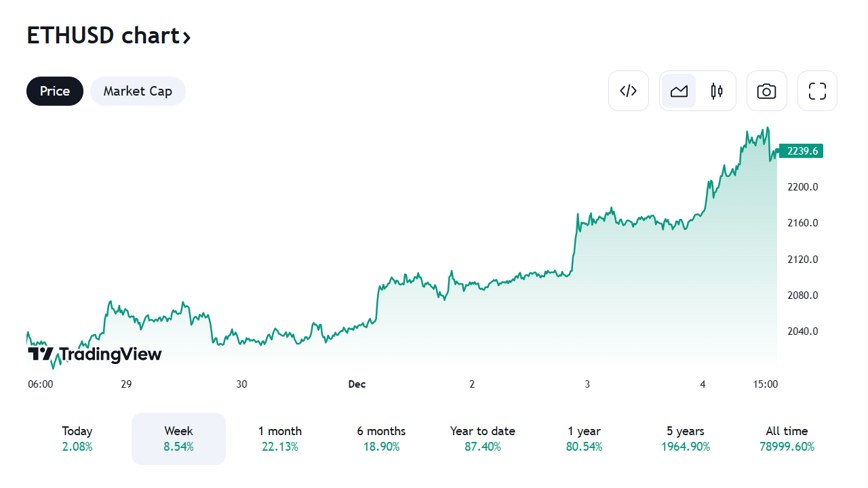Take a chart snapshot with camera icon
The image size is (868, 488).
coord(767,91)
